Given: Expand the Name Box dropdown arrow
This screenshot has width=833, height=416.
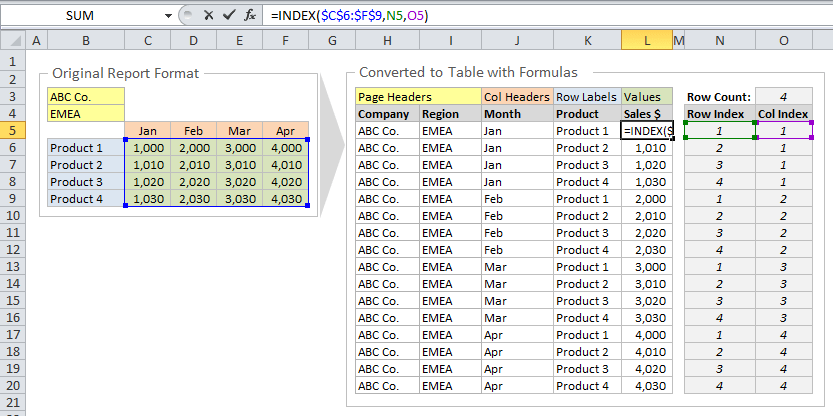Looking at the screenshot, I should pyautogui.click(x=166, y=16).
